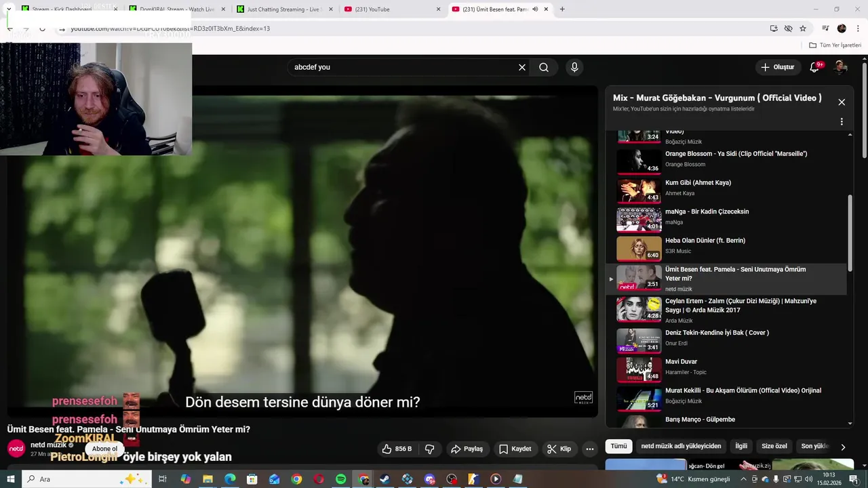The width and height of the screenshot is (868, 488).
Task: Open a new browser tab with plus
Action: coord(562,9)
